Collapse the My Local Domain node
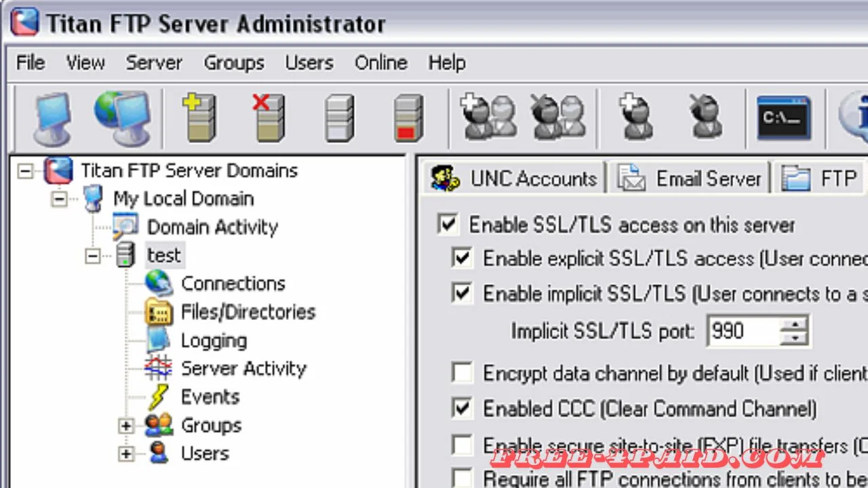 (x=59, y=199)
